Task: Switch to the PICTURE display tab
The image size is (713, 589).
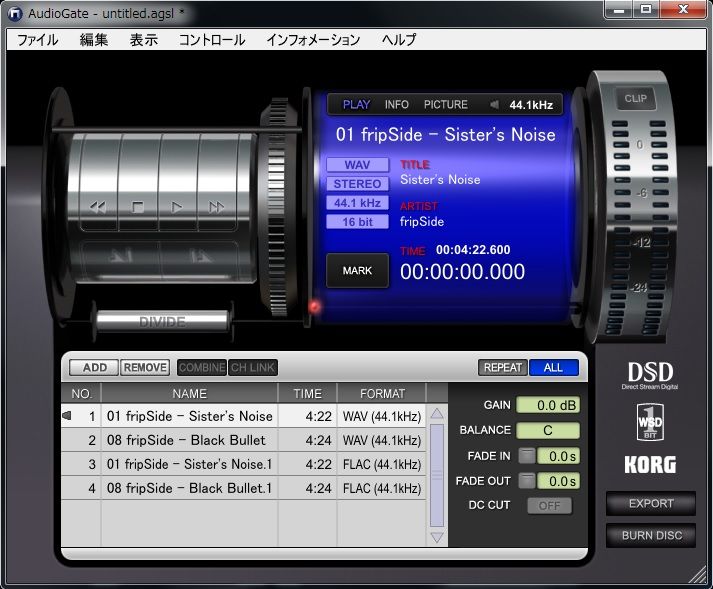Action: (x=446, y=105)
